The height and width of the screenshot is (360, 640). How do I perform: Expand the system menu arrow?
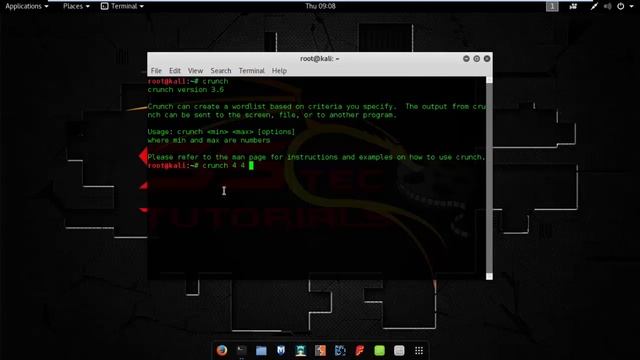tap(631, 7)
